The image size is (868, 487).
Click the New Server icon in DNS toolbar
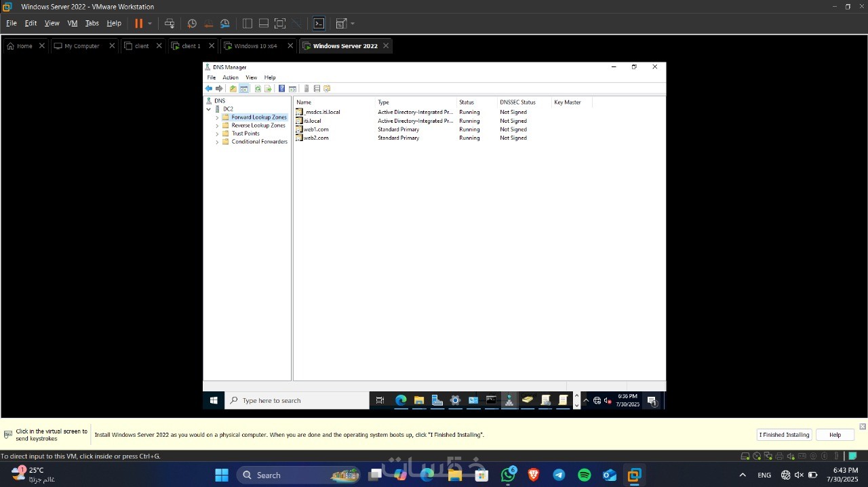coord(307,89)
